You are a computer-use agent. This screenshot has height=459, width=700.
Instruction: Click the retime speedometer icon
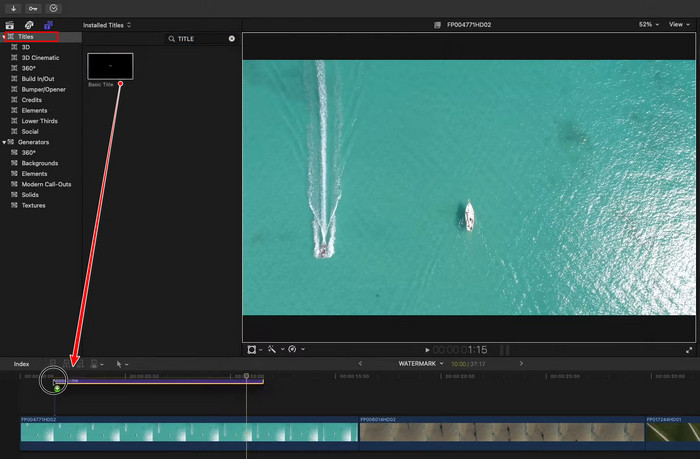[292, 349]
